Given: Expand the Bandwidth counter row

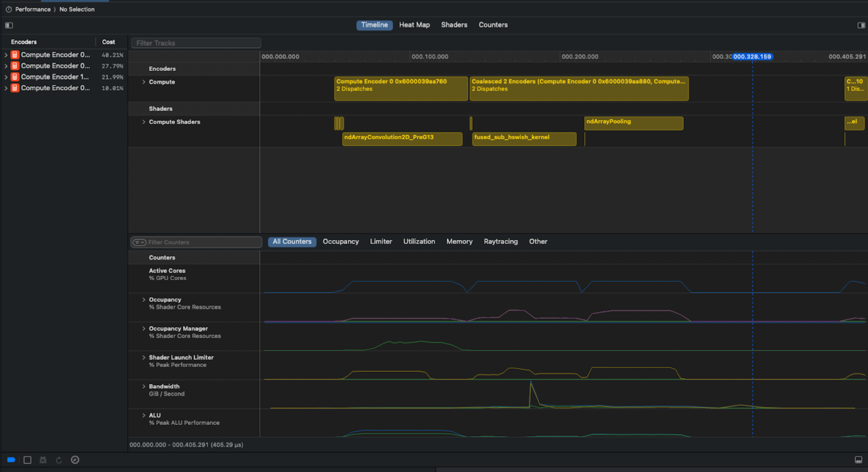Looking at the screenshot, I should point(144,386).
